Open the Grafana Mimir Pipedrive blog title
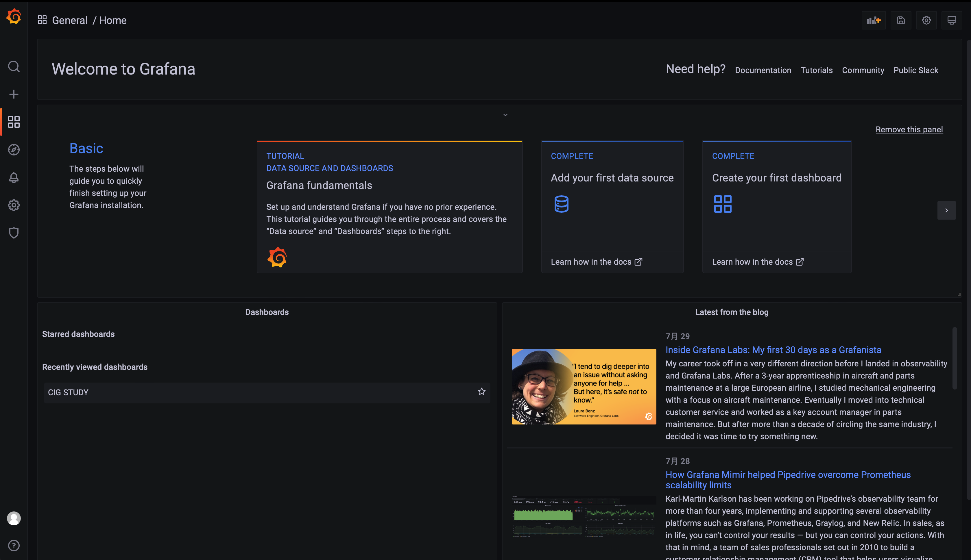Viewport: 971px width, 560px height. point(788,480)
